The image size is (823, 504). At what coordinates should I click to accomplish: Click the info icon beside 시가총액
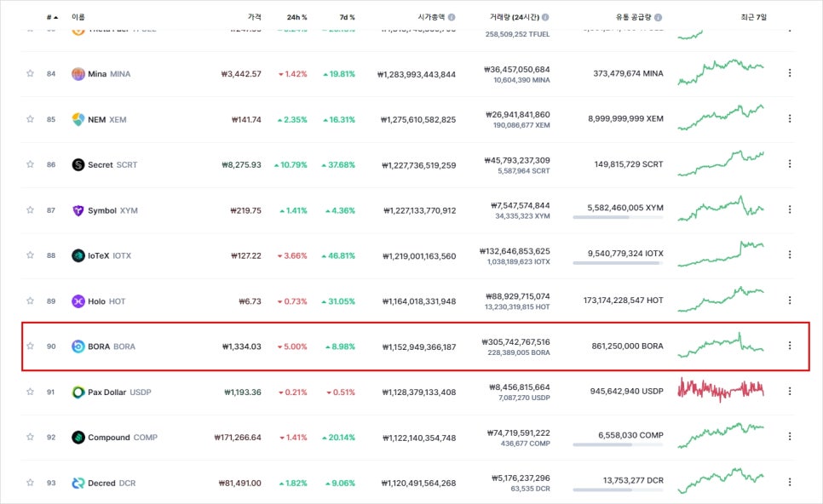[x=452, y=17]
